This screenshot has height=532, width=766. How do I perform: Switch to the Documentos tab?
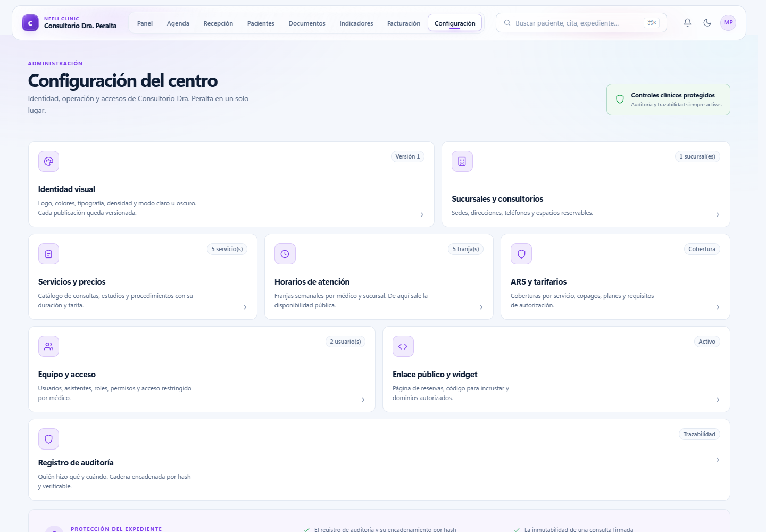pos(307,23)
